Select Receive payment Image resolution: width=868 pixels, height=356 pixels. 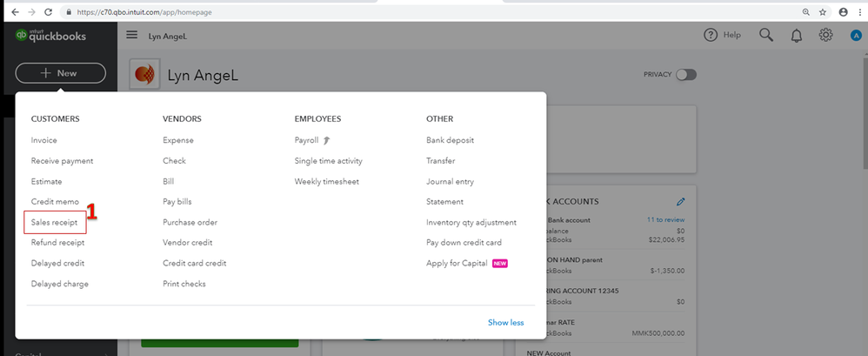point(62,161)
